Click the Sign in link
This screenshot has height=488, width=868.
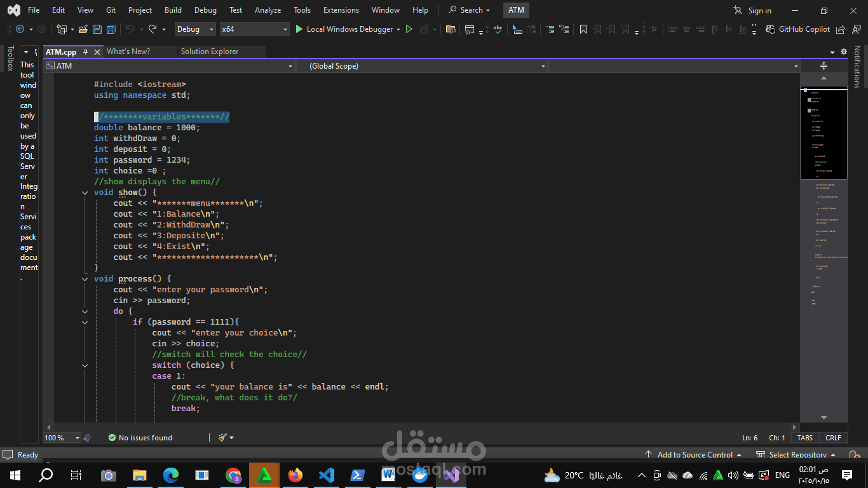759,10
